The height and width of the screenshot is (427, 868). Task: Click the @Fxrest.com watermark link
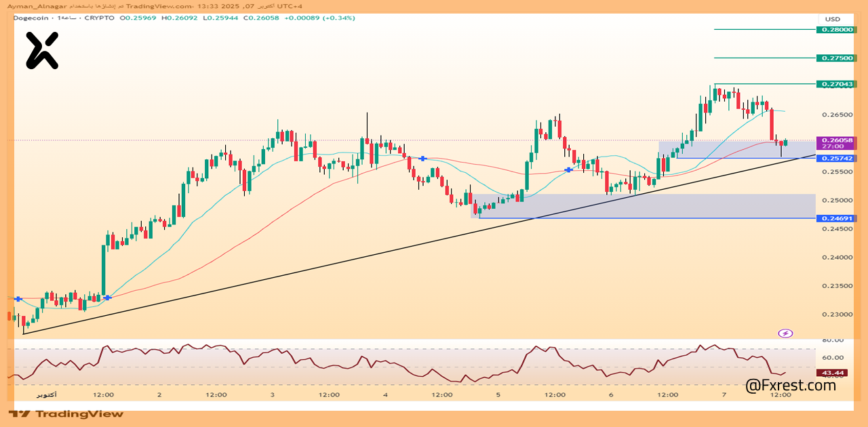pos(791,386)
